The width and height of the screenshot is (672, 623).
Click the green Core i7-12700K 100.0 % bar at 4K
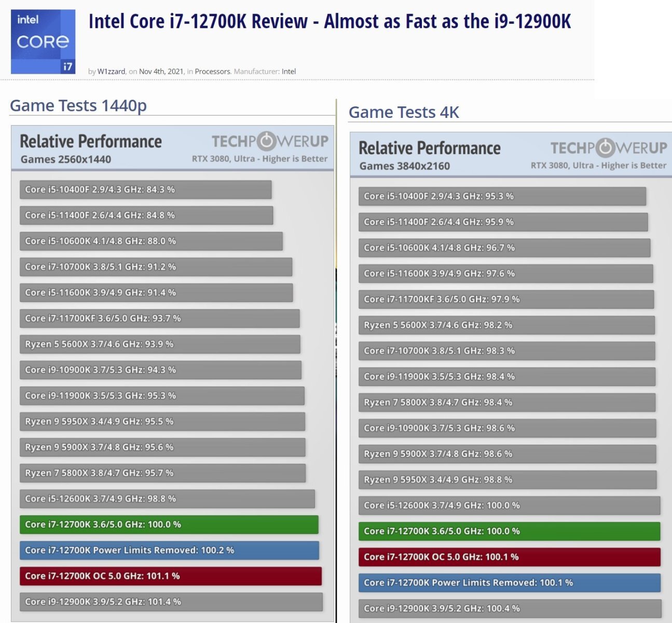(510, 531)
